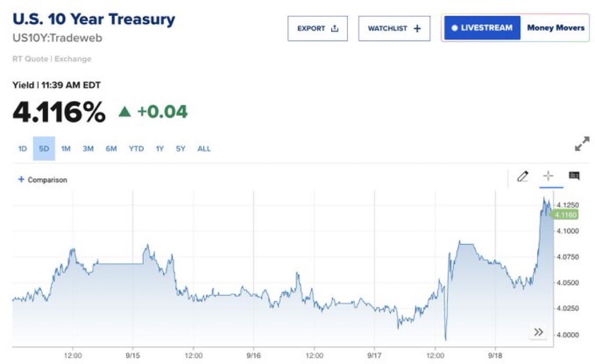Switch to the 1D time range
595x364 pixels.
click(x=22, y=149)
